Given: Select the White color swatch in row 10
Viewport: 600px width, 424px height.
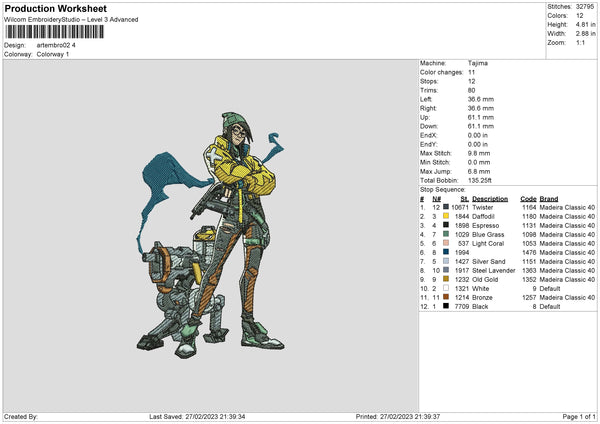Looking at the screenshot, I should point(446,288).
